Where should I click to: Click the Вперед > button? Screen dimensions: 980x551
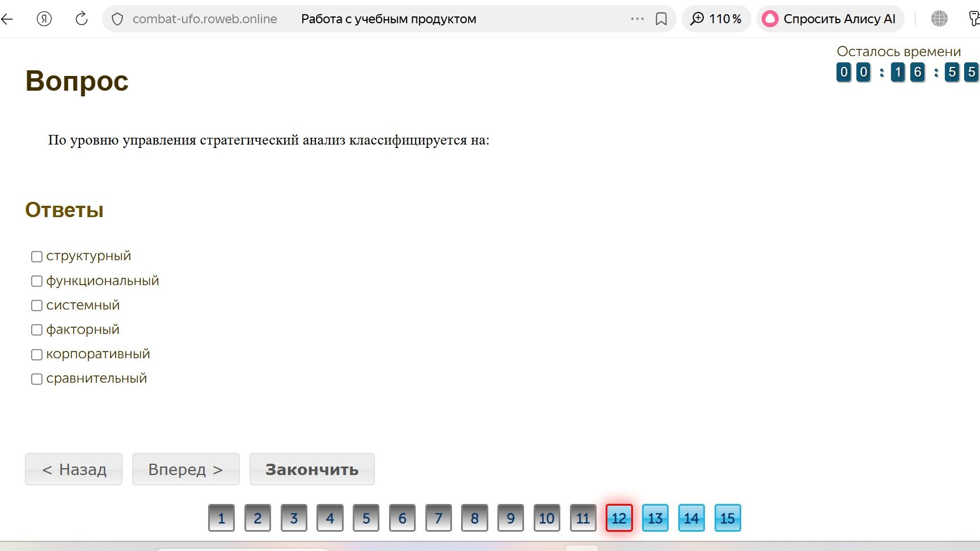point(186,469)
